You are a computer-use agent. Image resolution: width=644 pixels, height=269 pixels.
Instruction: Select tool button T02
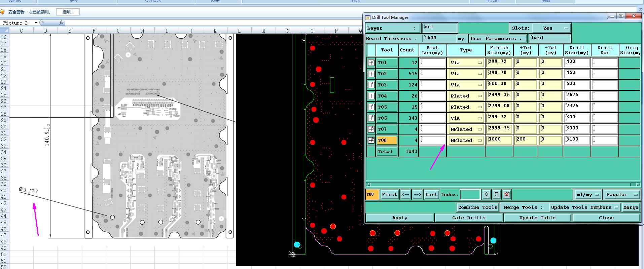click(387, 74)
